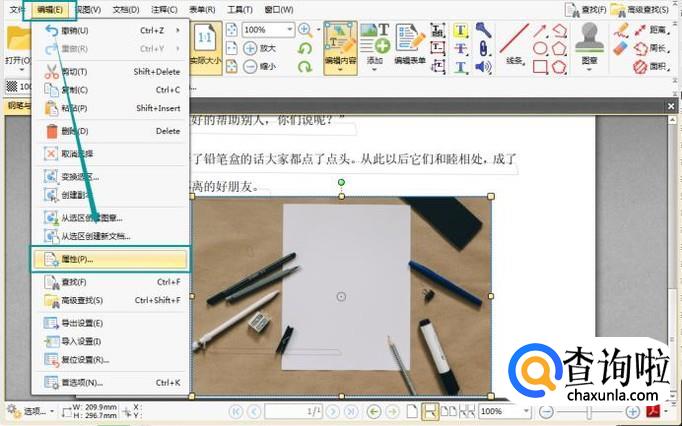Image resolution: width=682 pixels, height=426 pixels.
Task: Choose 复制(C) from the Edit menu
Action: click(111, 90)
